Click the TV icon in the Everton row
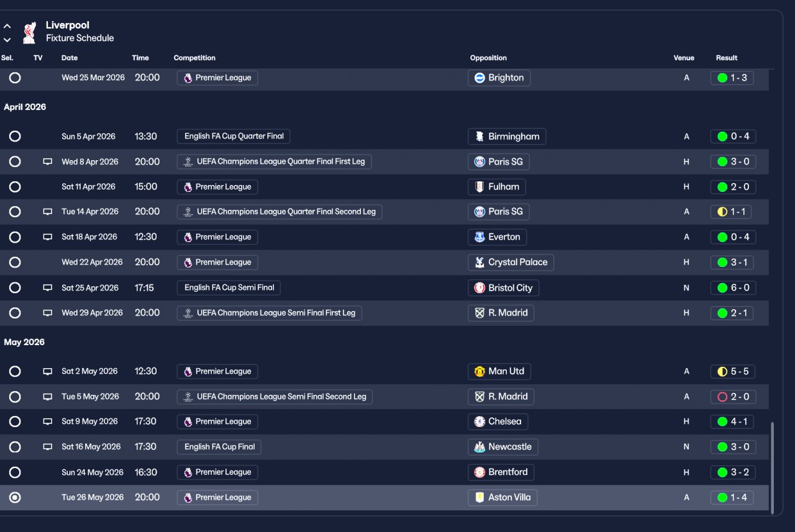795x532 pixels. click(x=47, y=237)
